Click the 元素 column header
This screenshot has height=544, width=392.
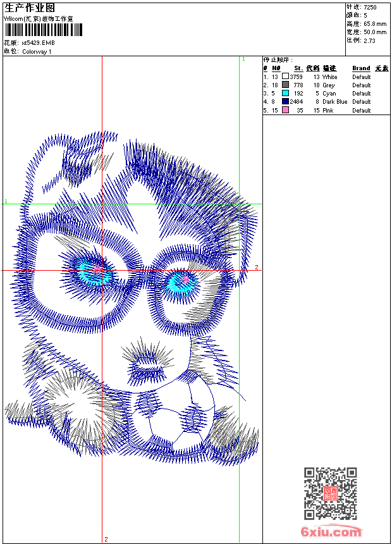coord(382,68)
